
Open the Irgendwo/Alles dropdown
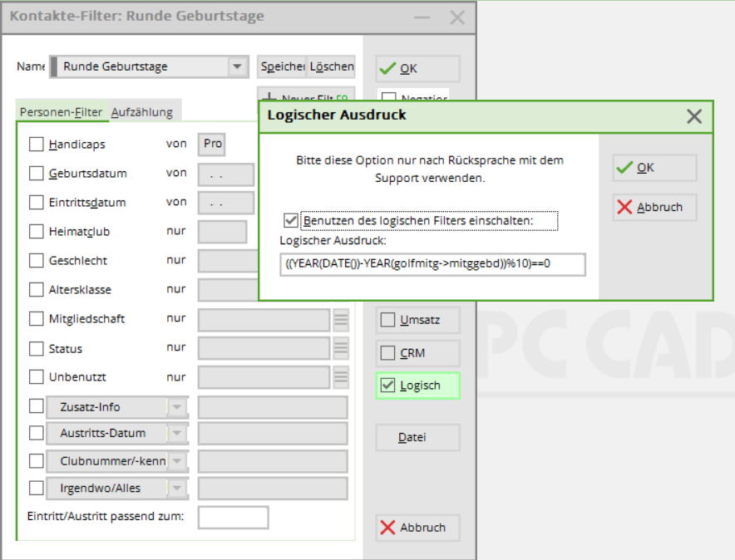point(177,489)
